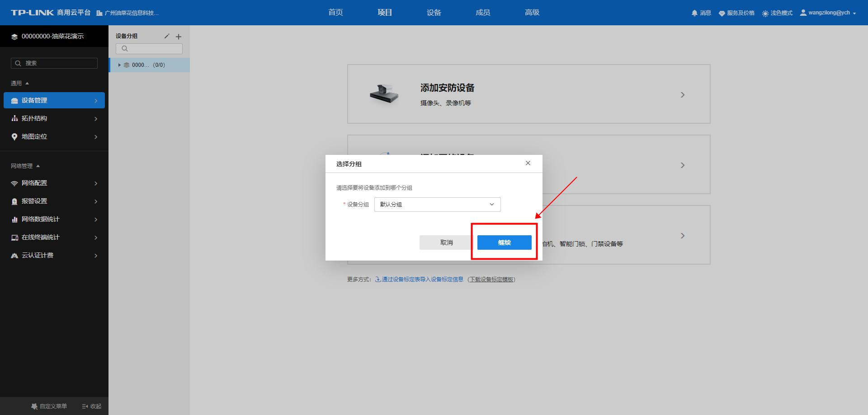Viewport: 868px width, 415px height.
Task: Open the 设备分组 dropdown showing 默认分组
Action: click(437, 205)
